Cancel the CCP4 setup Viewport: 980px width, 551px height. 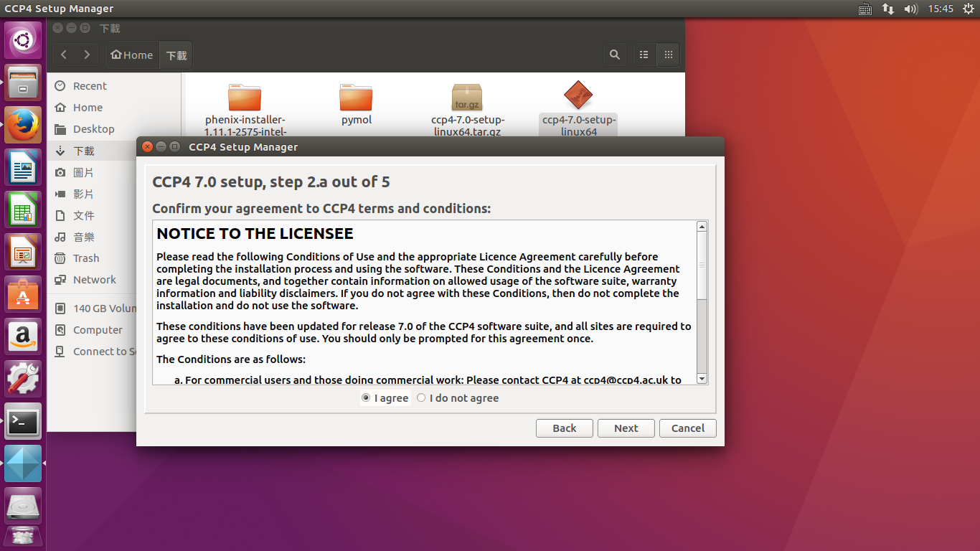(x=687, y=428)
